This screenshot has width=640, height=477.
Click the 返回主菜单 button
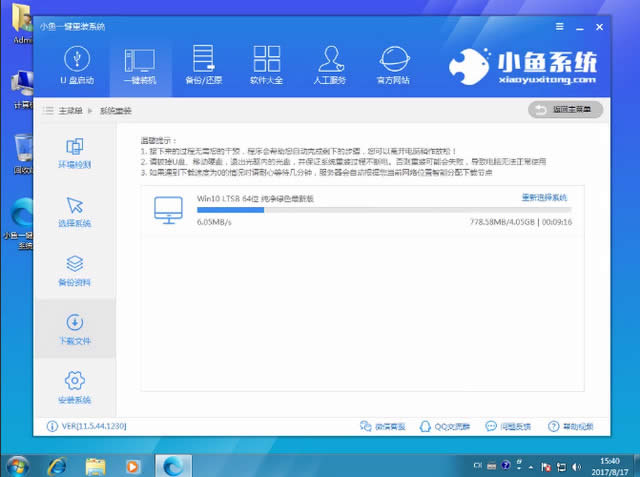point(566,108)
